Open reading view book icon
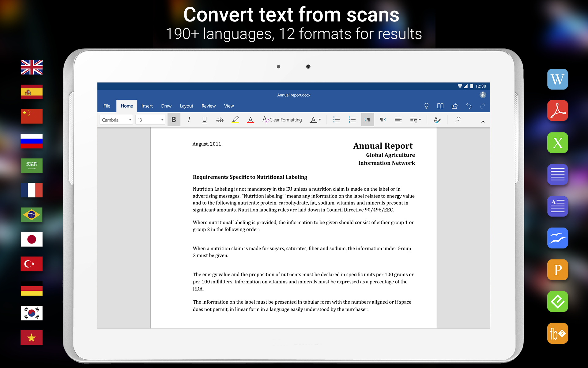This screenshot has height=368, width=588. pos(440,106)
